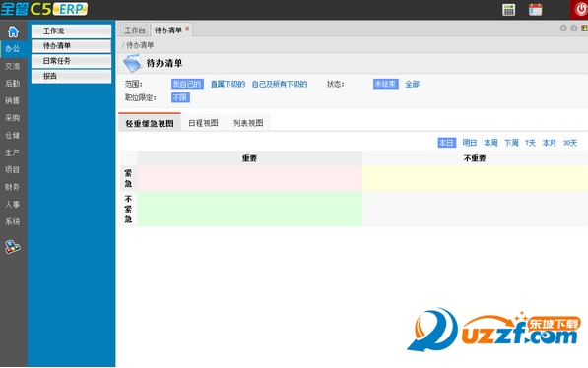Image resolution: width=588 pixels, height=368 pixels.
Task: Open the calculator icon in top bar
Action: pyautogui.click(x=508, y=10)
